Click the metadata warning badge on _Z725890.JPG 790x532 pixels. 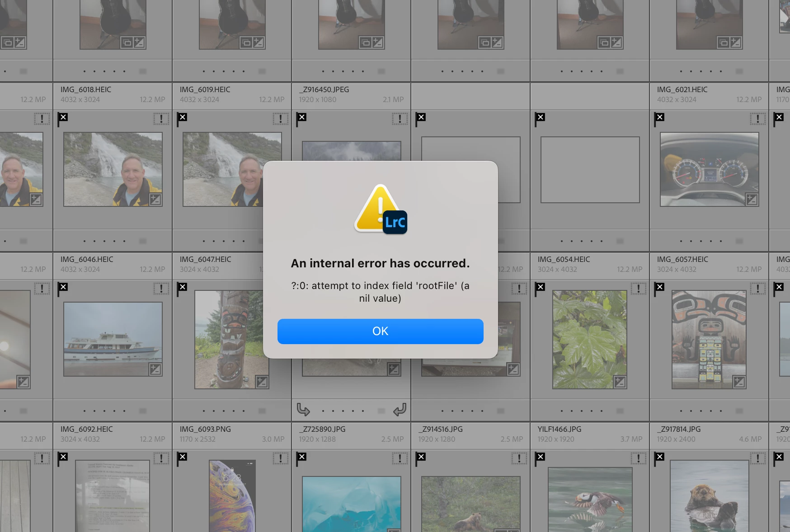tap(400, 458)
